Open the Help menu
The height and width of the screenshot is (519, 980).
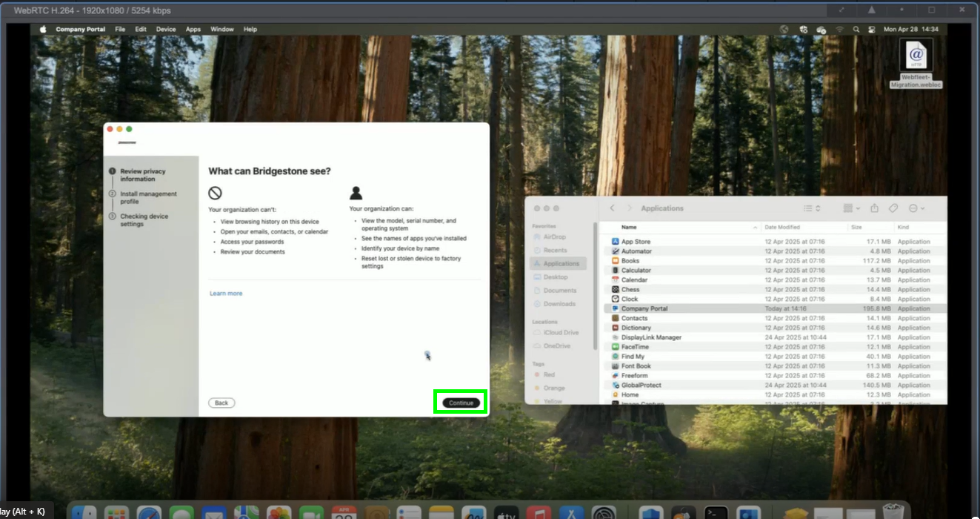click(250, 29)
